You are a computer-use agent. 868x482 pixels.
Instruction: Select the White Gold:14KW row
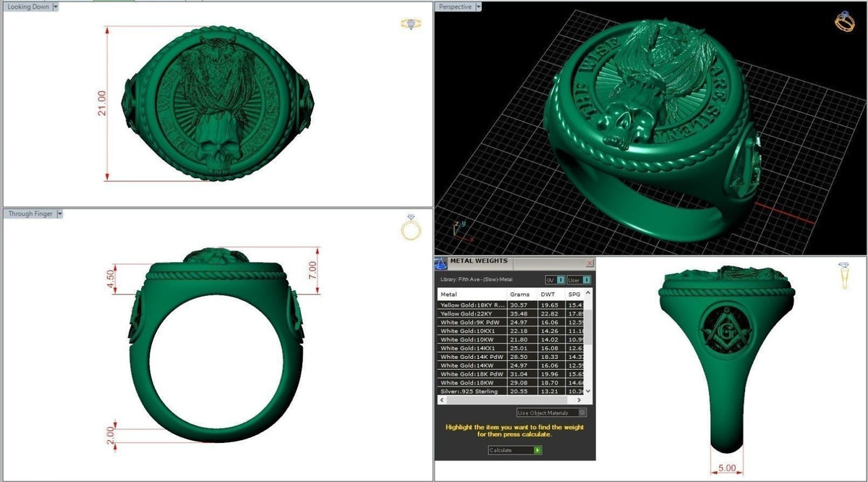(x=511, y=365)
